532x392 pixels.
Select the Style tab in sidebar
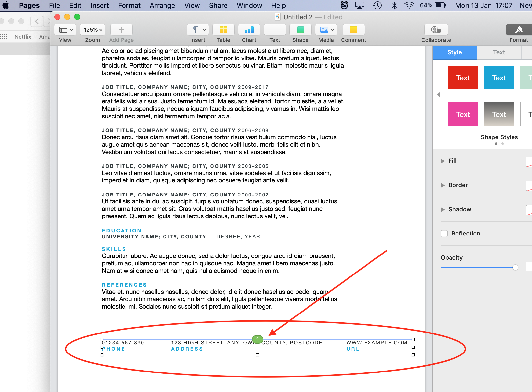(454, 52)
